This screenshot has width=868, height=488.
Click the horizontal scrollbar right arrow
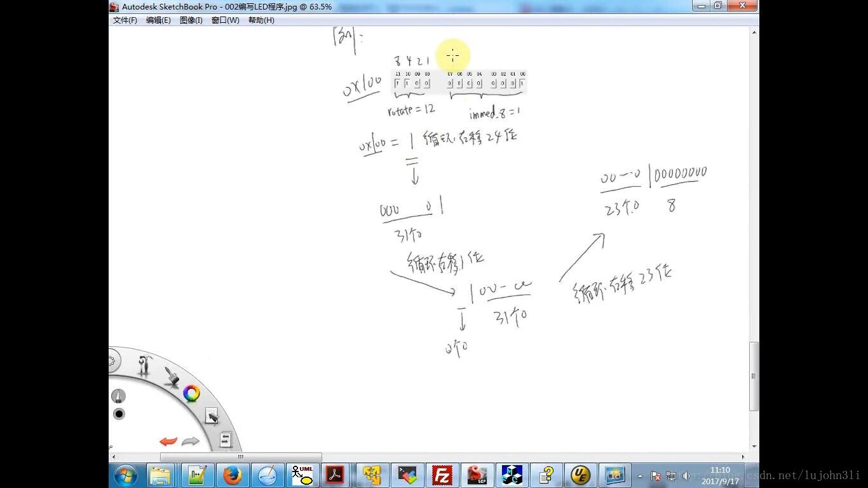click(x=743, y=457)
